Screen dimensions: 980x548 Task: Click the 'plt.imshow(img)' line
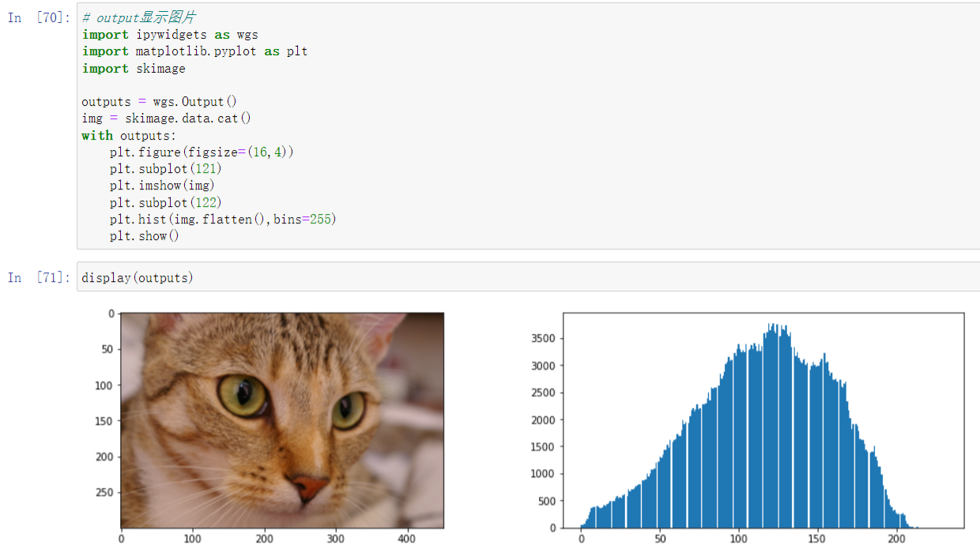162,186
